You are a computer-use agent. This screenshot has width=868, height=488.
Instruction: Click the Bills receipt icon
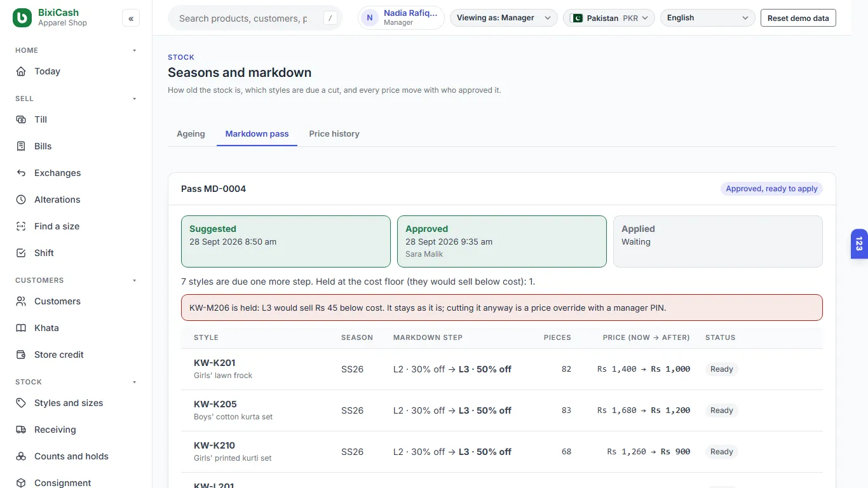click(22, 146)
